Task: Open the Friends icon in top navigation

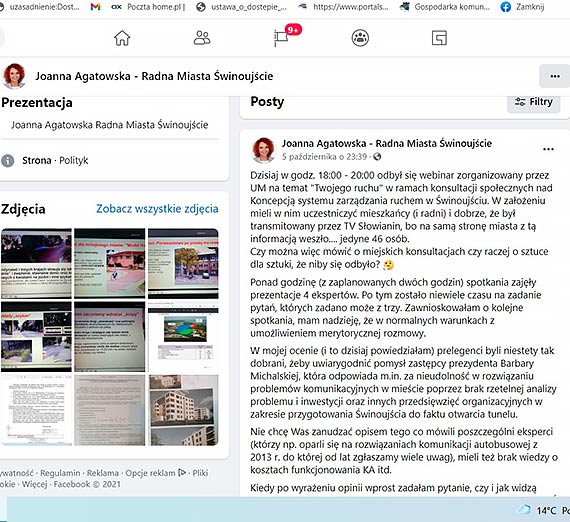Action: [x=202, y=38]
